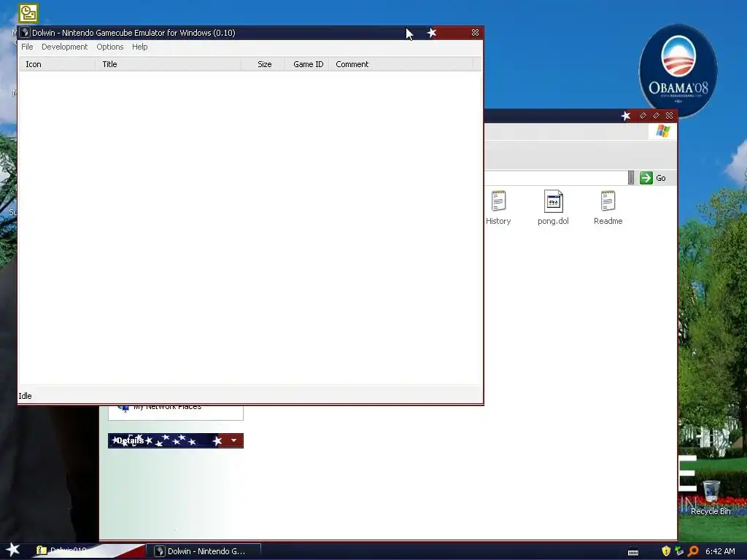Open the yellow security shield tray icon
747x560 pixels.
click(666, 551)
